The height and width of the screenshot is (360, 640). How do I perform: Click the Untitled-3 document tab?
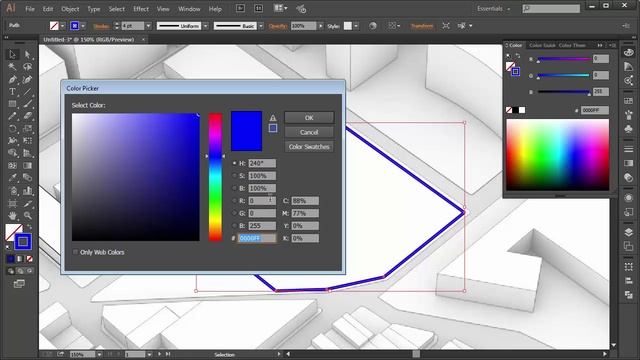coord(89,40)
